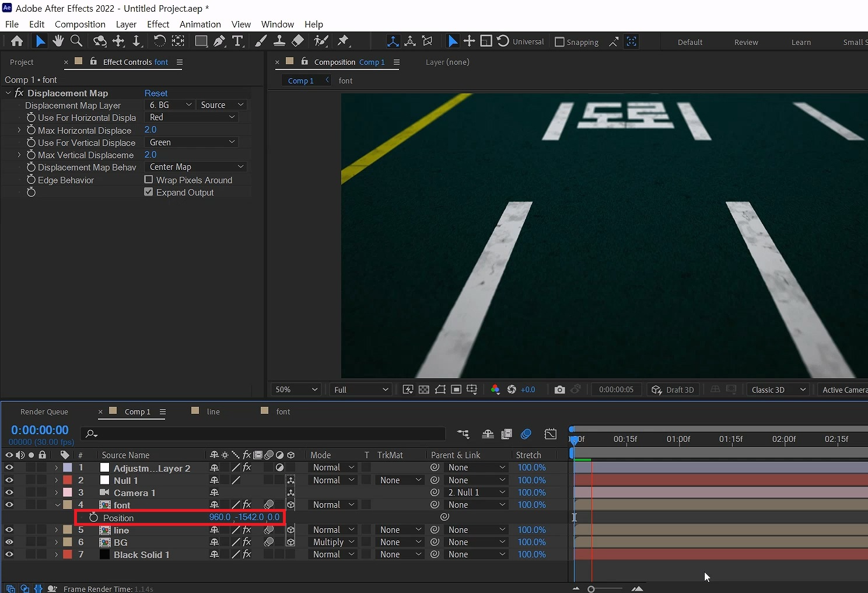Select the Zoom tool in toolbar
This screenshot has height=593, width=868.
click(x=76, y=41)
